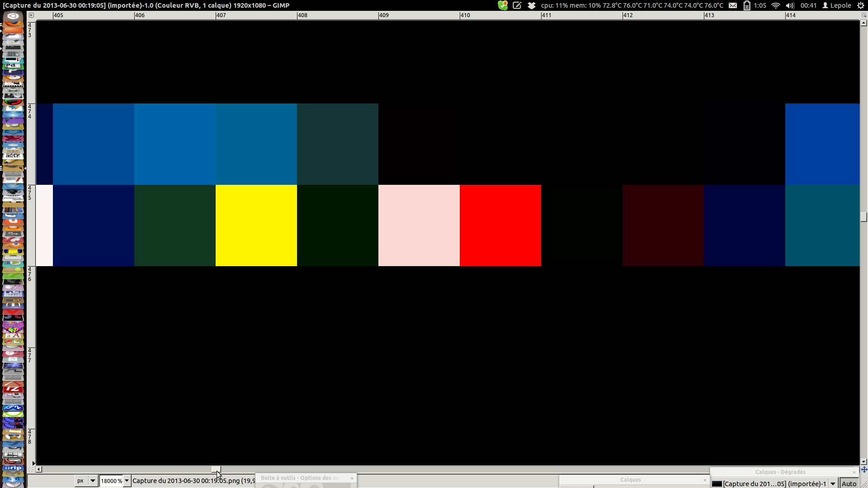Open the Lepole user menu
The image size is (868, 488).
click(836, 5)
